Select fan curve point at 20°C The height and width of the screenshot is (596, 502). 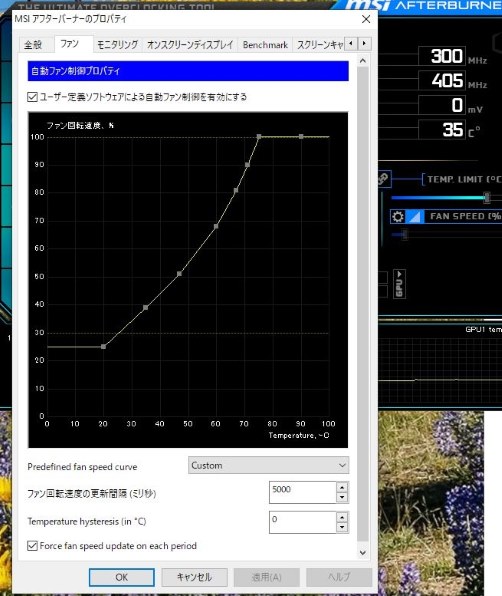click(x=103, y=347)
